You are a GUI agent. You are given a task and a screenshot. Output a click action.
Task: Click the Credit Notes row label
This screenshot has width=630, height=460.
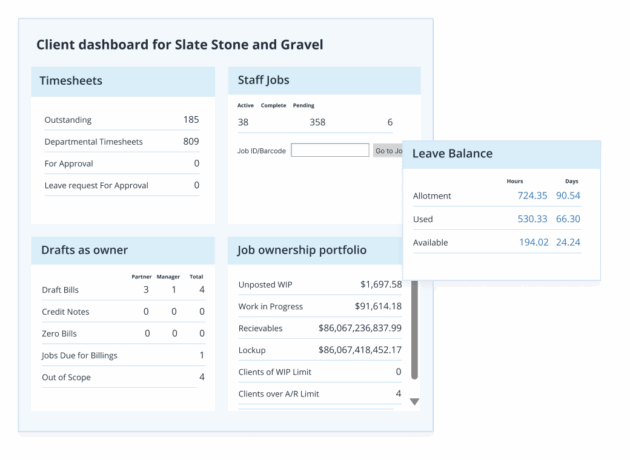point(65,312)
